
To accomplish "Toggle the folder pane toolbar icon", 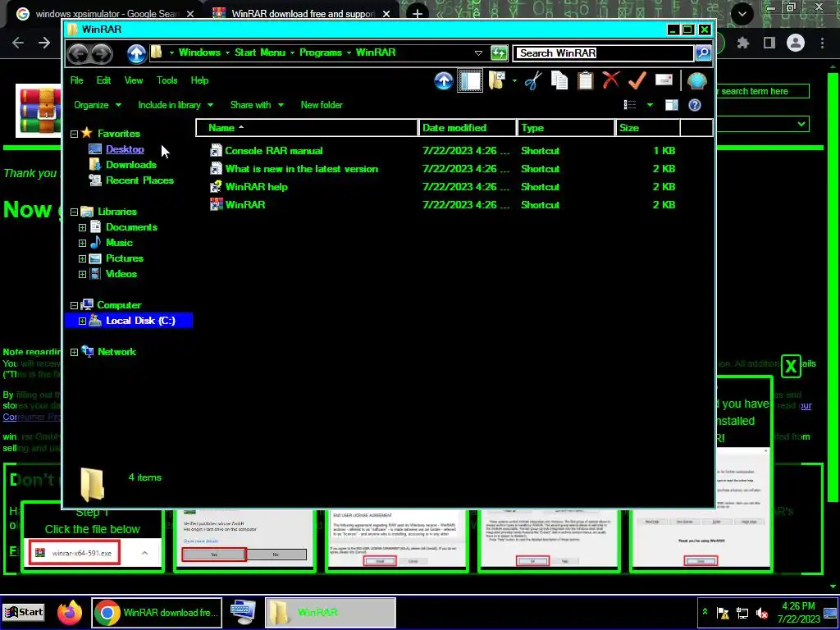I will (x=470, y=81).
